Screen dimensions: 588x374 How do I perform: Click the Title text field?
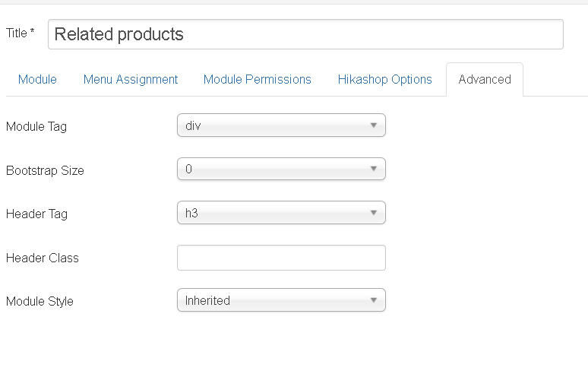[x=305, y=34]
